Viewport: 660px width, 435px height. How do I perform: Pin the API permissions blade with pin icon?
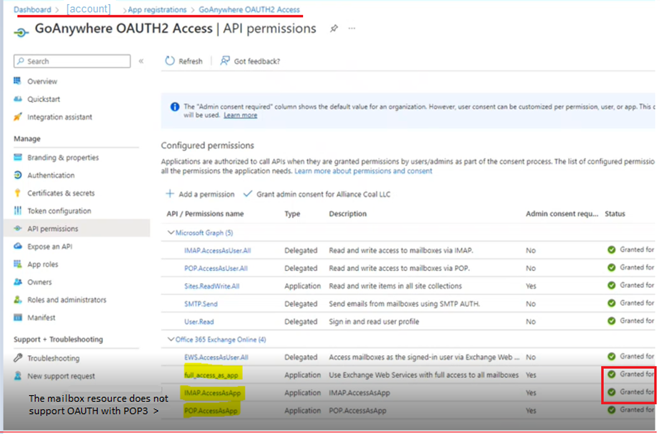(x=332, y=30)
